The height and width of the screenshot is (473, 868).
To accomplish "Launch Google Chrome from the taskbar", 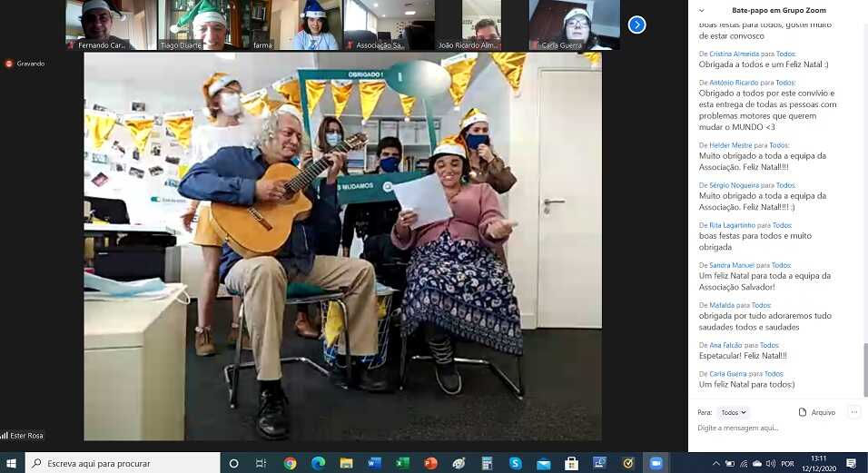I will (x=290, y=463).
